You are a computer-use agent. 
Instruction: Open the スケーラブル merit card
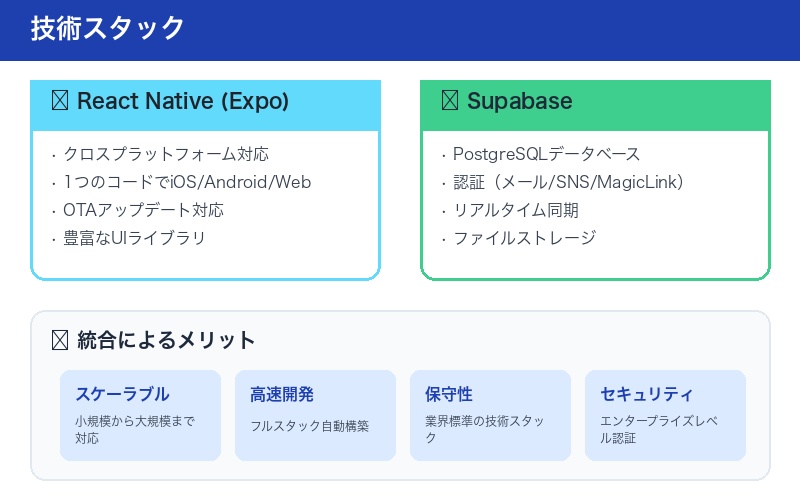pos(140,415)
